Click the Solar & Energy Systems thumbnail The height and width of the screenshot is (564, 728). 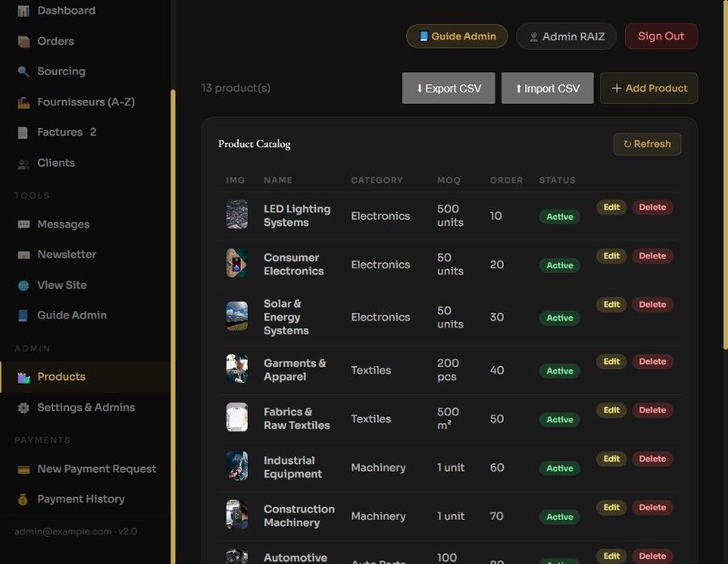[x=236, y=316]
